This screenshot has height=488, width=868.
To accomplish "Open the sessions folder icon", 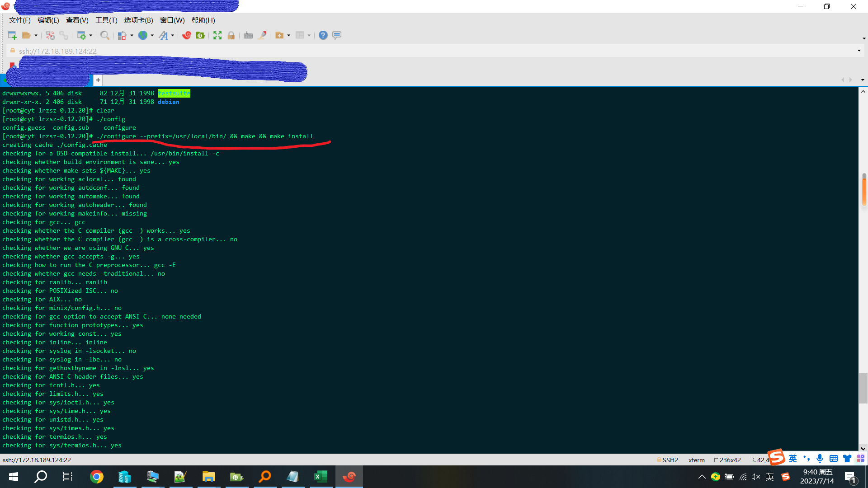I will click(26, 35).
